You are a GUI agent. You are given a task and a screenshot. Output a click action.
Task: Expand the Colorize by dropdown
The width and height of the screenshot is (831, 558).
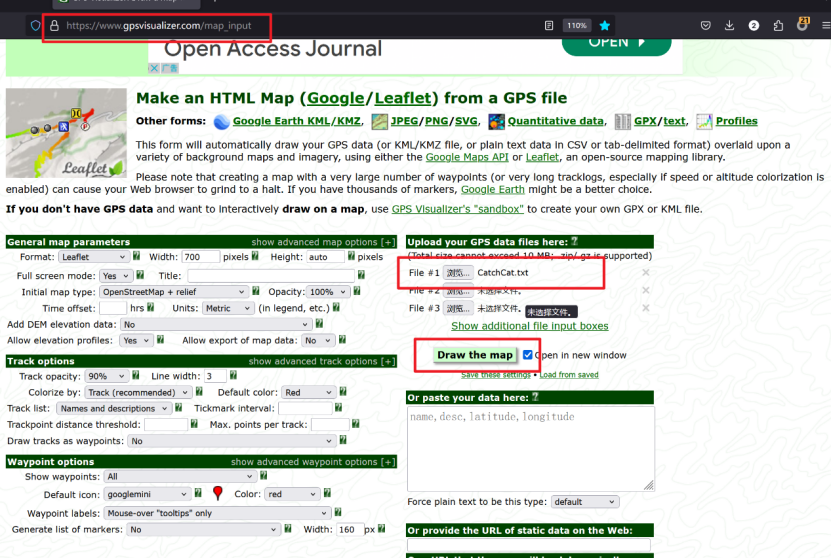click(x=128, y=393)
